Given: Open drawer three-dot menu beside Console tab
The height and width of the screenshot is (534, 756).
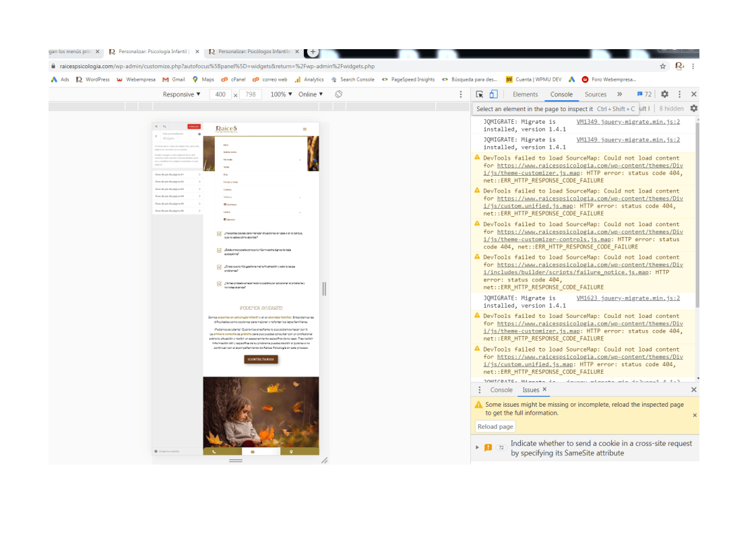Looking at the screenshot, I should click(479, 390).
